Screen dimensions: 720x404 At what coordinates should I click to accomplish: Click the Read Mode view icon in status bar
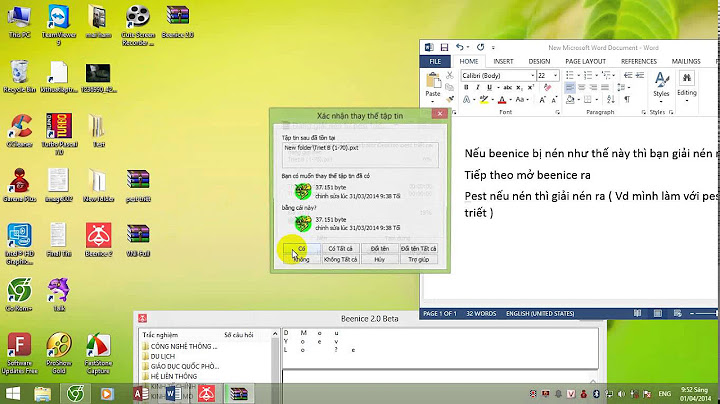pos(637,314)
